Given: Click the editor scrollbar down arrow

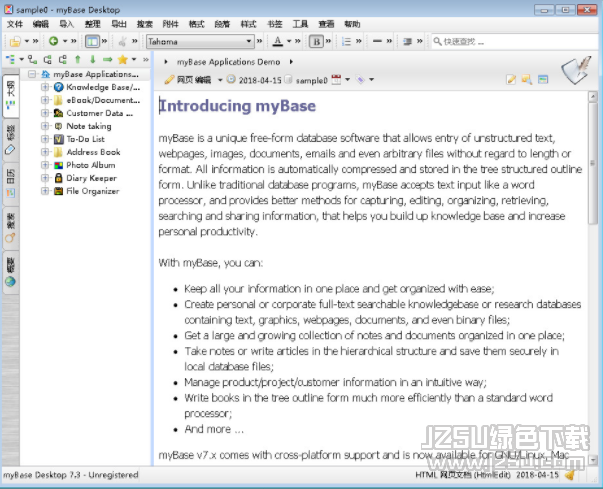Looking at the screenshot, I should point(593,459).
